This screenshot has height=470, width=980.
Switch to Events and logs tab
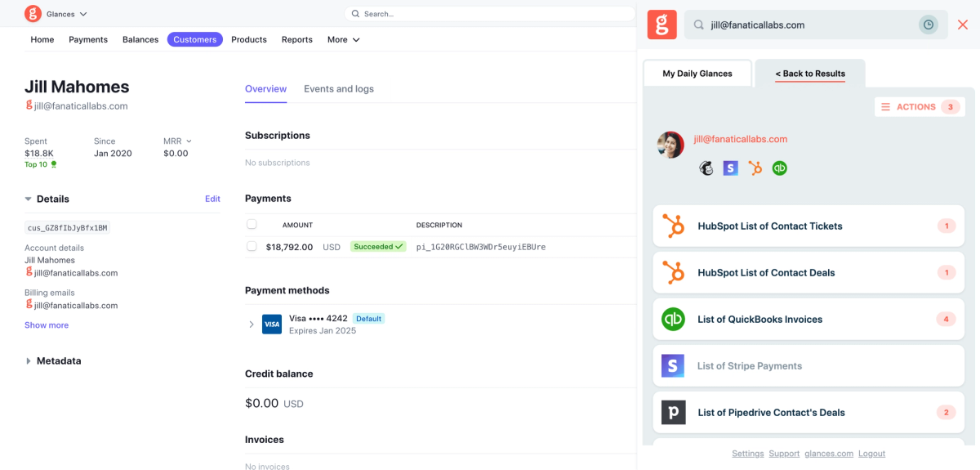[x=339, y=89]
